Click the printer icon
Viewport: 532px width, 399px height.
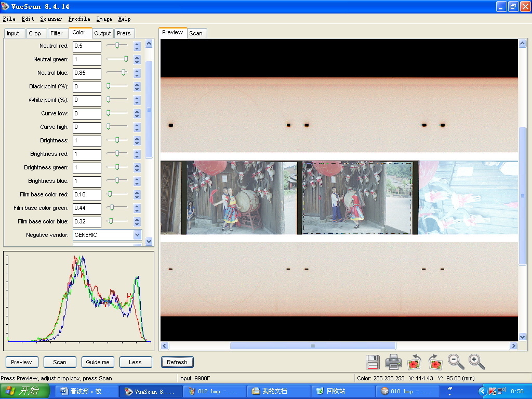(x=393, y=362)
